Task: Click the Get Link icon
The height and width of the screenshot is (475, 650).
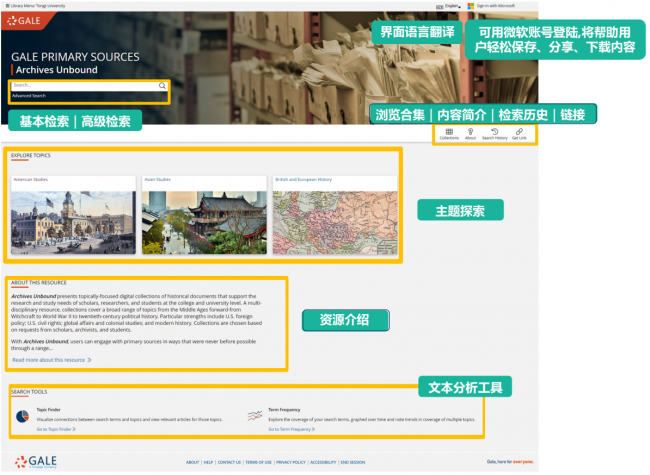Action: [x=519, y=131]
